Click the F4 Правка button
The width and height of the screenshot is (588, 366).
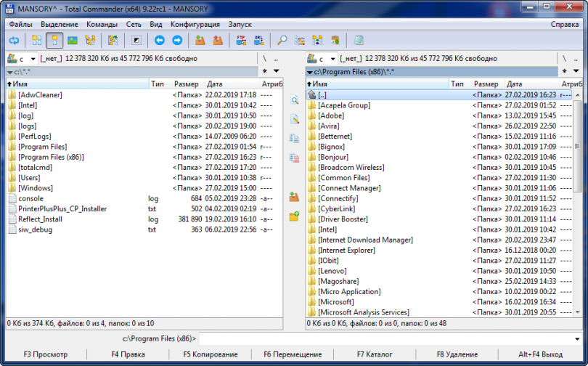[128, 354]
